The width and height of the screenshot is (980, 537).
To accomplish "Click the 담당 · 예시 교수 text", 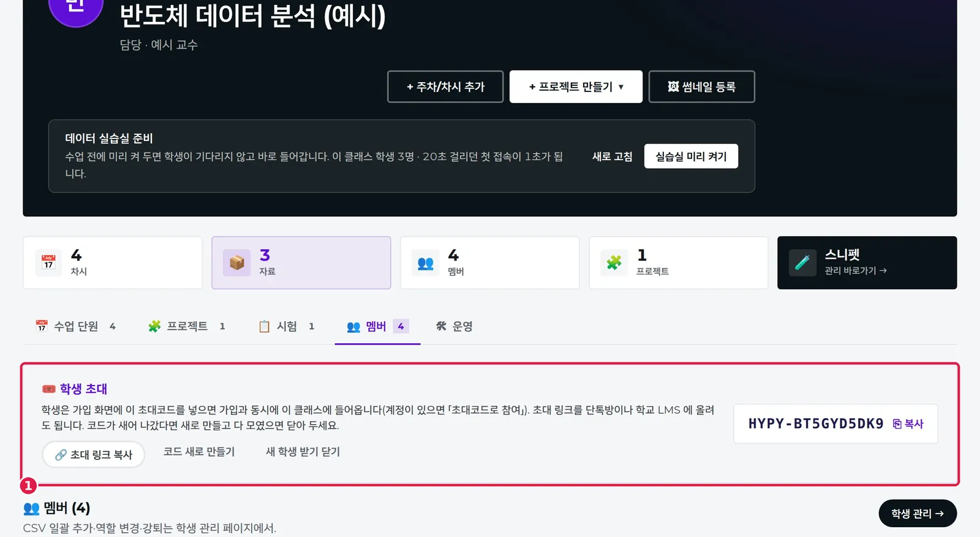I will [x=159, y=45].
